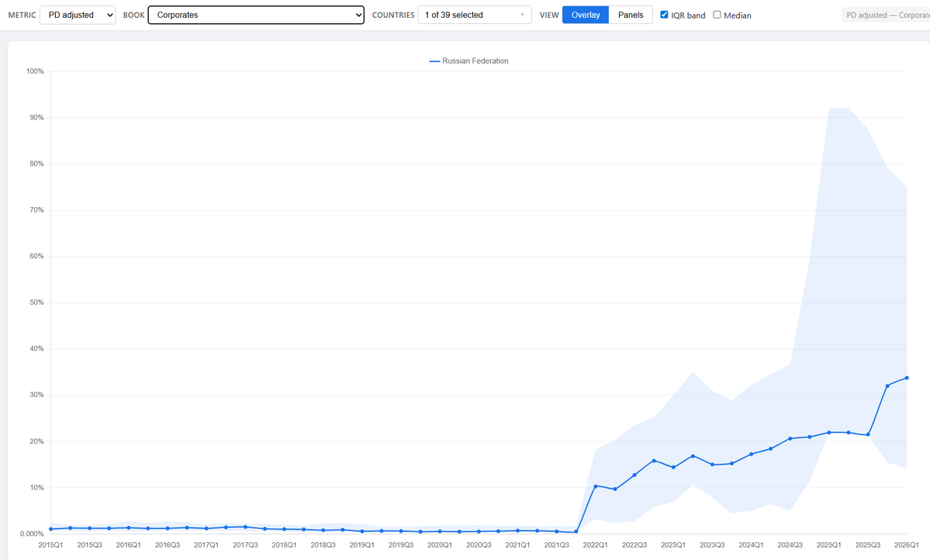This screenshot has height=560, width=930.
Task: Uncheck the IQR band checkbox
Action: (x=664, y=15)
